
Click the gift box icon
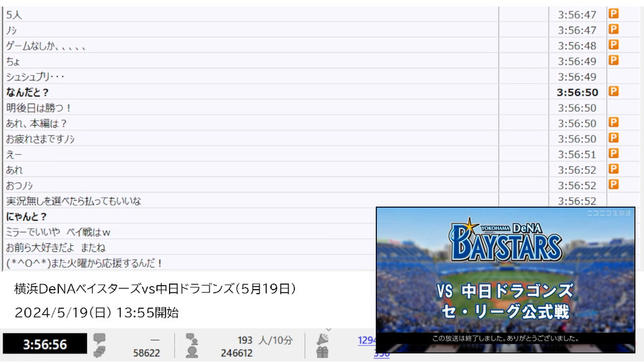coord(323,352)
